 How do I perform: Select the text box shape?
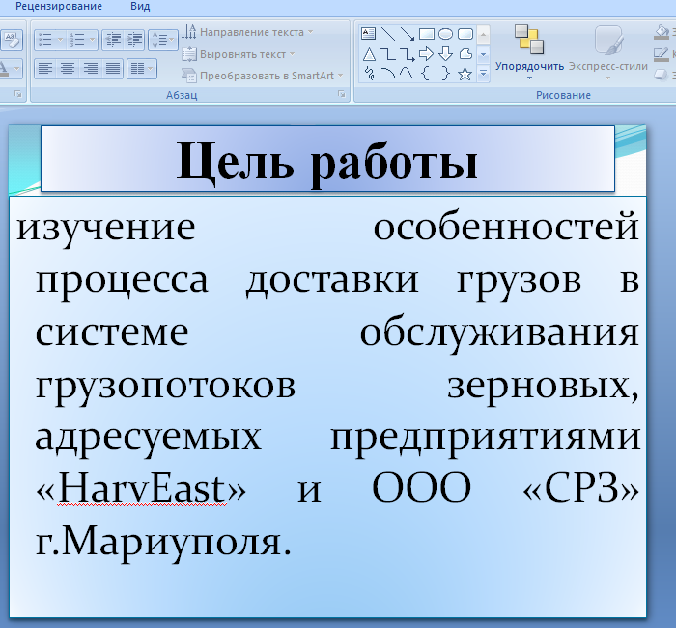(369, 34)
